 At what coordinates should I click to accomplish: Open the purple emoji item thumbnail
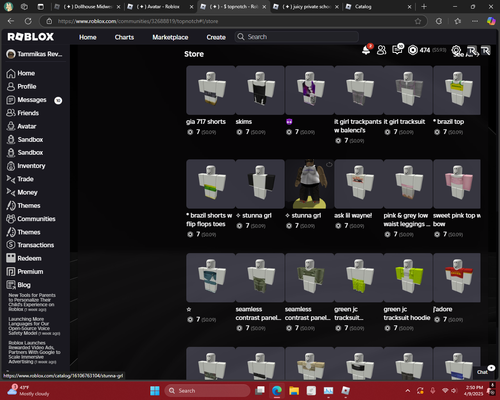click(x=310, y=90)
